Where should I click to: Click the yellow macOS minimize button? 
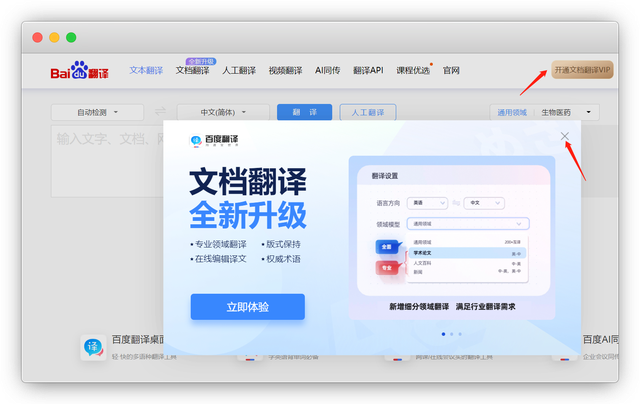tap(54, 38)
